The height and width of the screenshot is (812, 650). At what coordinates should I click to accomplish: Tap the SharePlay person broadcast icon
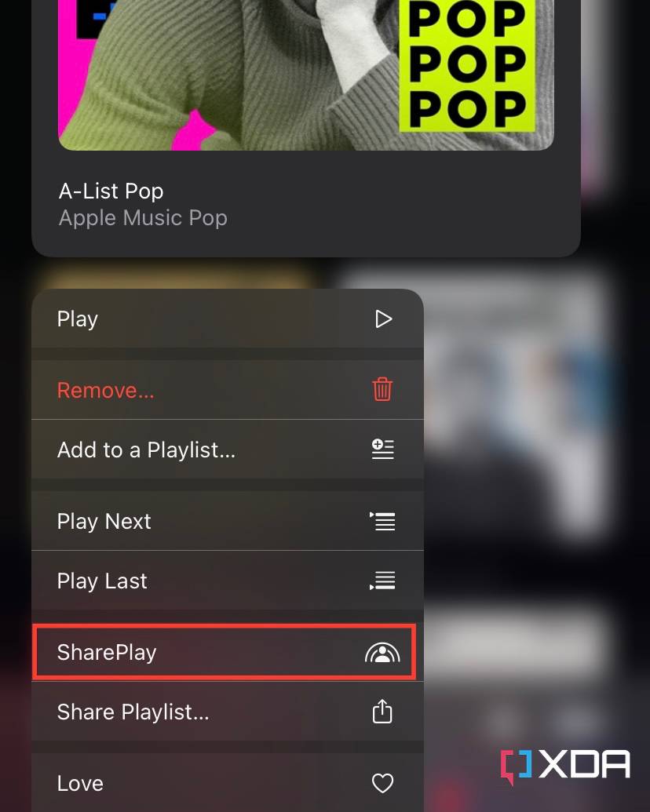(x=382, y=653)
